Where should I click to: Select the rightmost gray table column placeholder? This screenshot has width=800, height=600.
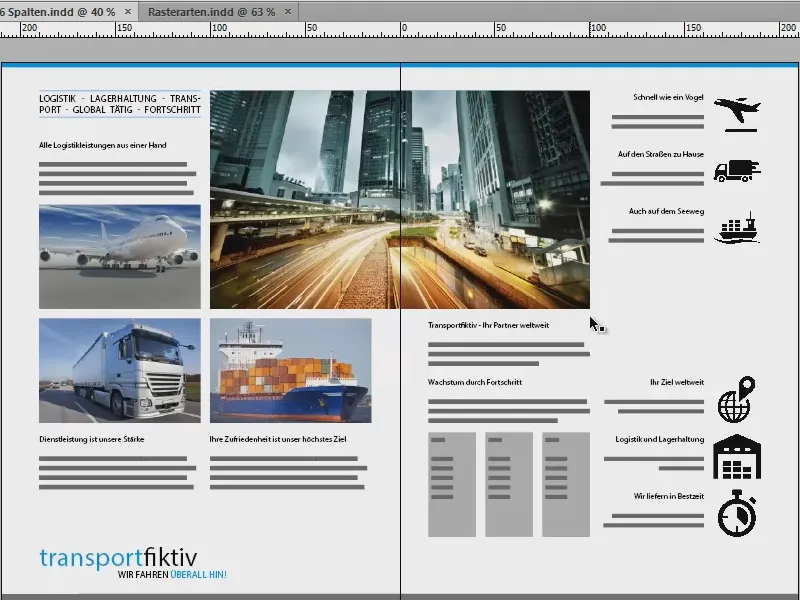click(x=566, y=485)
